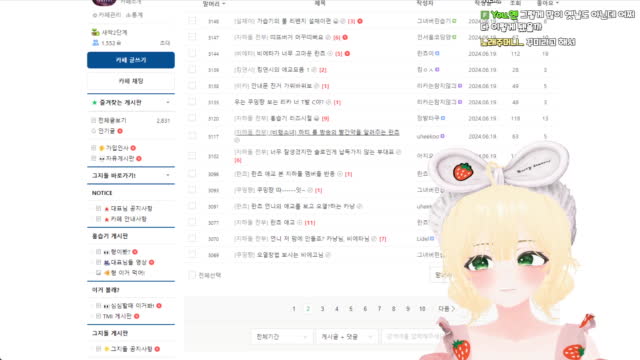Click the 카페 글쓰기 button

[x=131, y=60]
